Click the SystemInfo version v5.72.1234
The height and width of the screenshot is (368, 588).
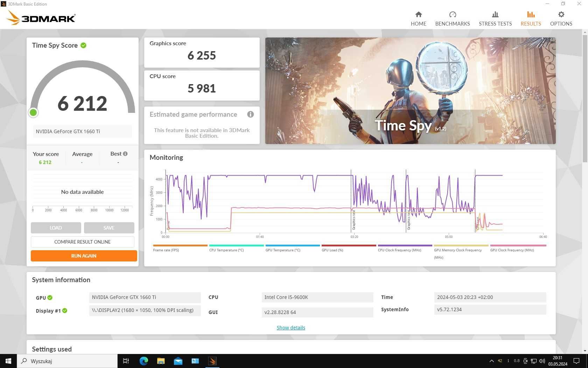pyautogui.click(x=490, y=309)
